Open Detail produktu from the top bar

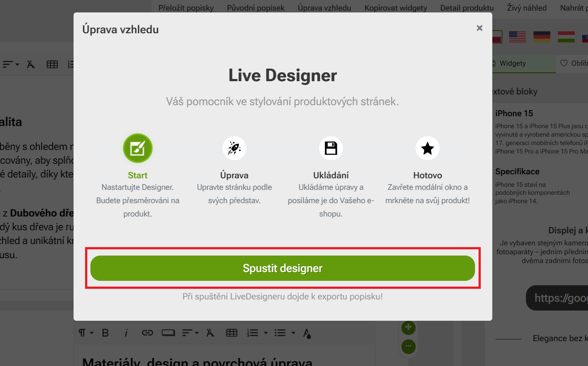click(467, 8)
